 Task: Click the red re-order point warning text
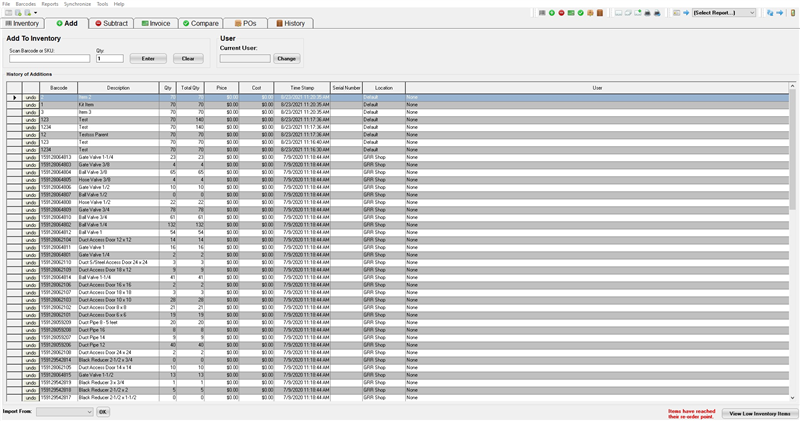tap(692, 414)
